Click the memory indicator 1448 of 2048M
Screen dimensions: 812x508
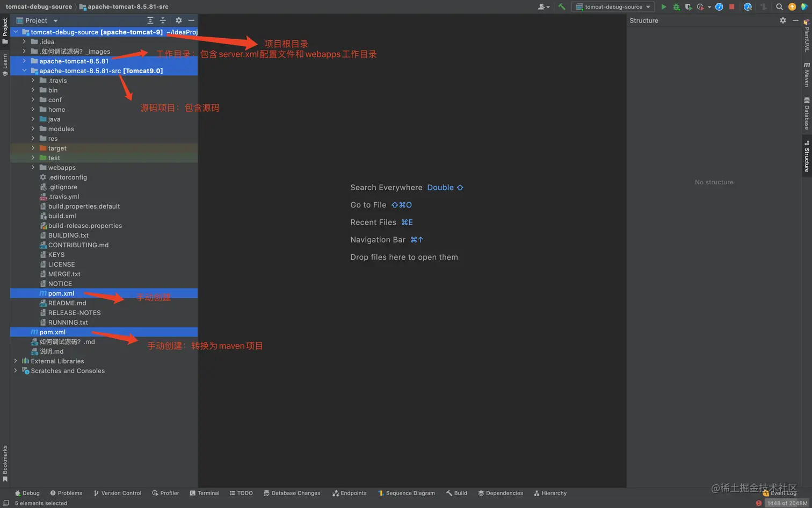787,503
